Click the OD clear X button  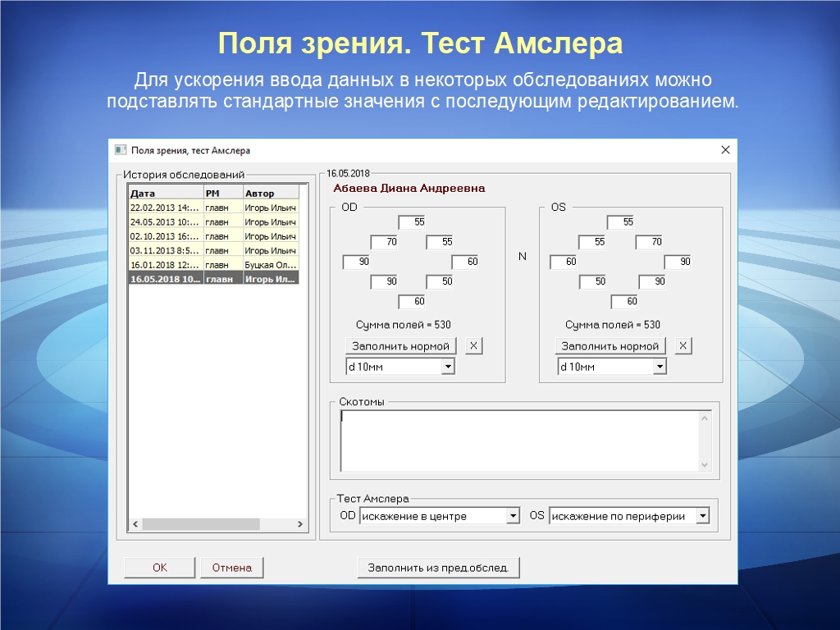coord(474,346)
